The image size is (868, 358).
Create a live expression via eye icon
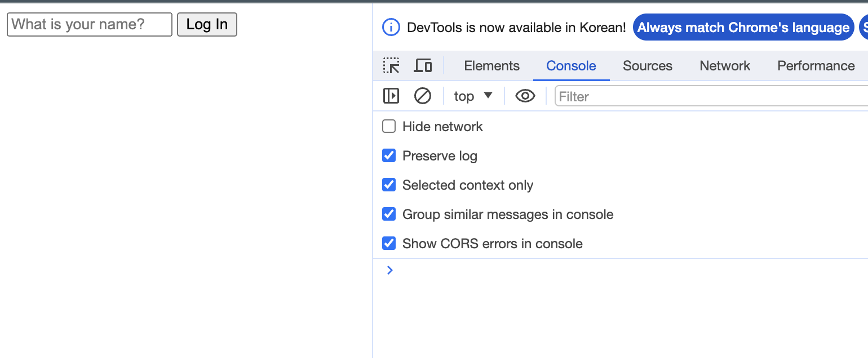(525, 96)
